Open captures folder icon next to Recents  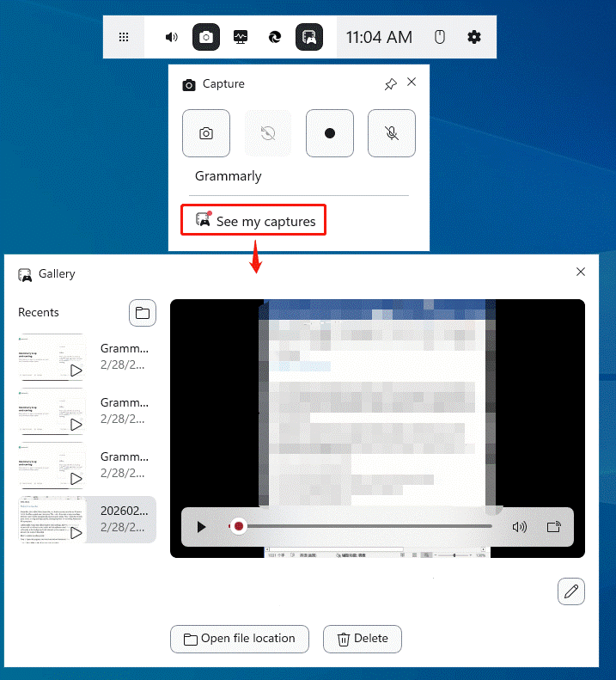(x=143, y=313)
